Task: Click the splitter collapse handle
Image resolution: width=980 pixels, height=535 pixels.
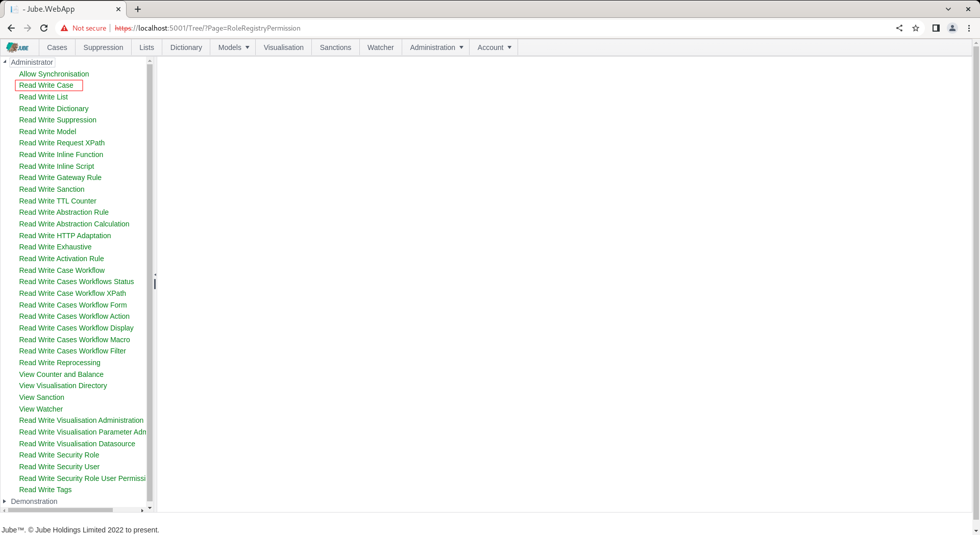Action: 155,275
